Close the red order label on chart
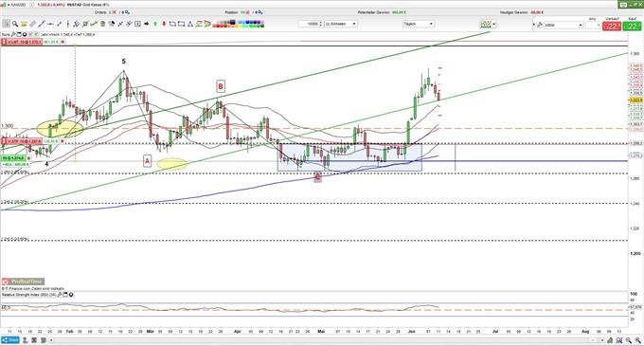The width and height of the screenshot is (644, 346). click(63, 42)
